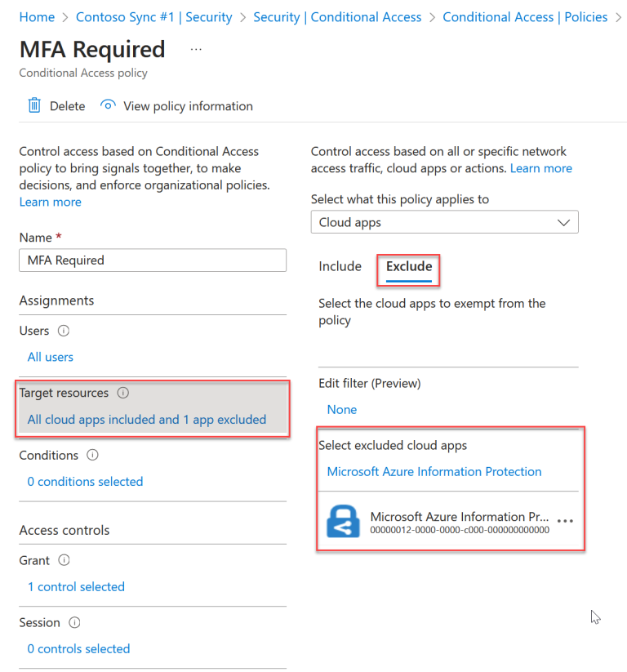Click the Target resources info icon
Image resolution: width=627 pixels, height=672 pixels.
tap(122, 393)
